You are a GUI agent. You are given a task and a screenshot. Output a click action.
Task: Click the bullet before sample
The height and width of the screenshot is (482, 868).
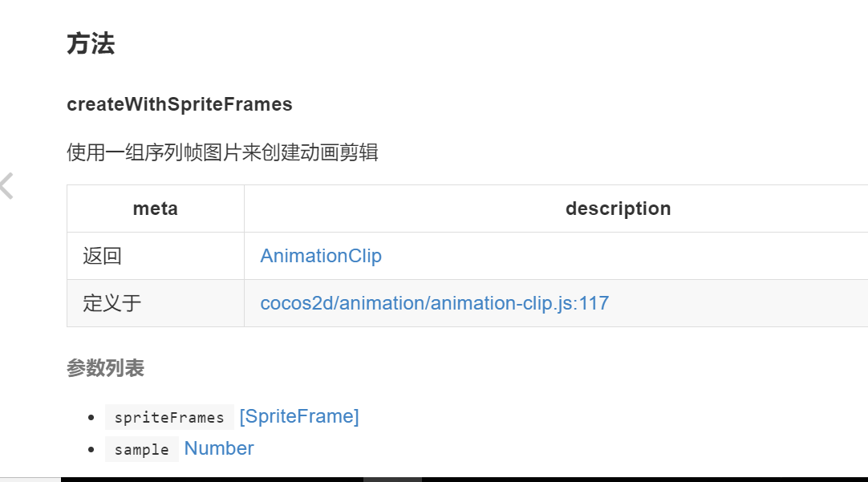coord(91,449)
